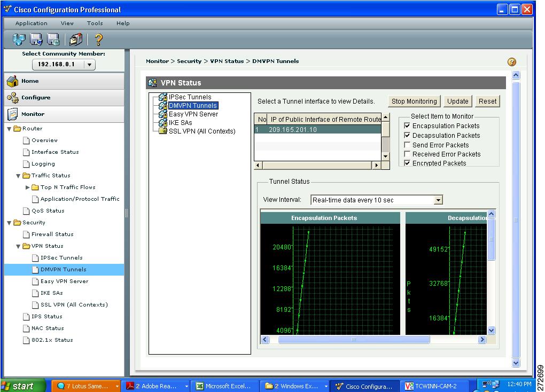
Task: Open NAC Status in the navigation tree
Action: point(48,328)
